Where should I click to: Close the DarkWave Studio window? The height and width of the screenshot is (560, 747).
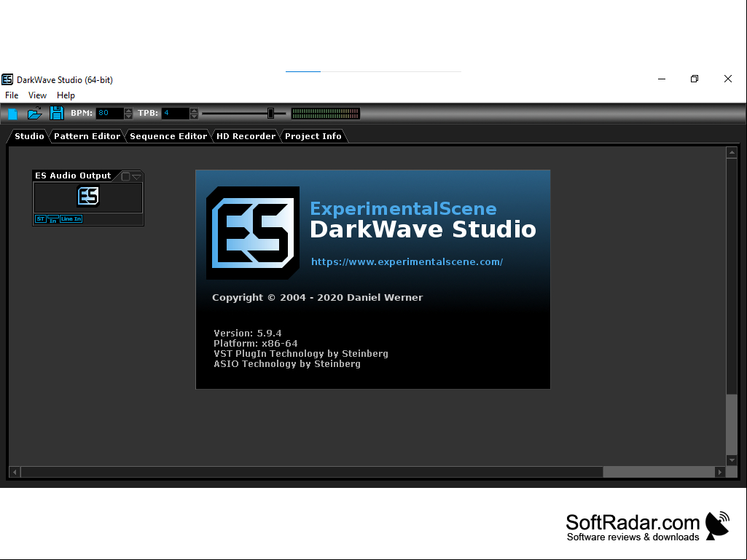pos(728,79)
